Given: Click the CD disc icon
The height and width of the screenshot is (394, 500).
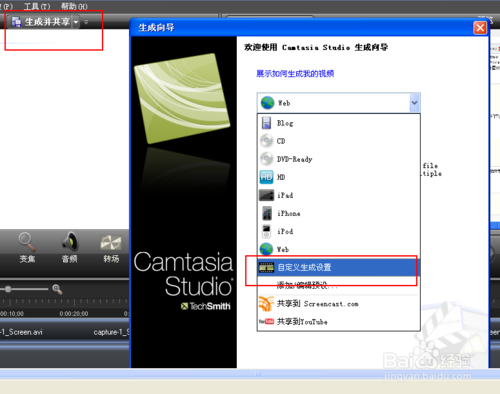Looking at the screenshot, I should [266, 141].
